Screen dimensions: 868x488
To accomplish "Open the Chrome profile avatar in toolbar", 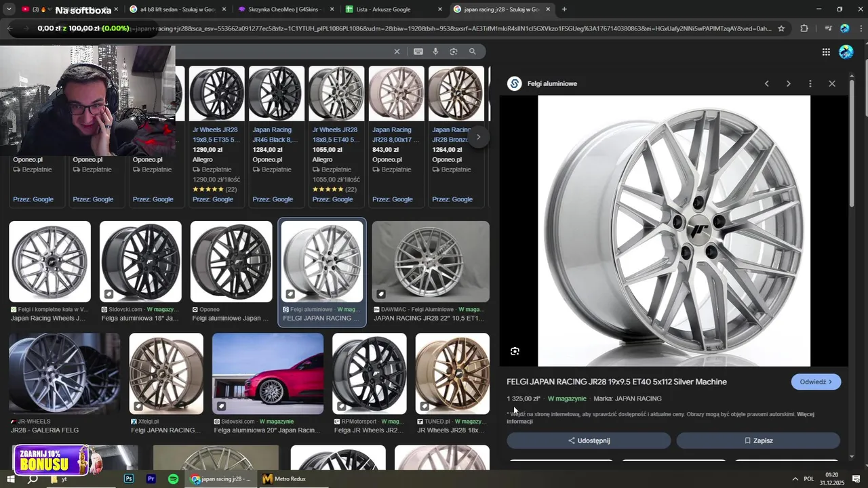I will 845,28.
